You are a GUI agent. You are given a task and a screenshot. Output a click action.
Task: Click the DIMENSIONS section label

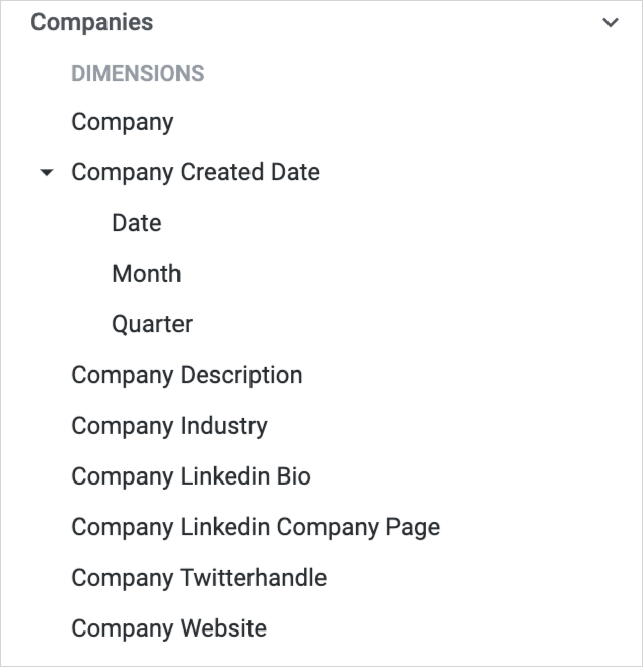click(137, 73)
